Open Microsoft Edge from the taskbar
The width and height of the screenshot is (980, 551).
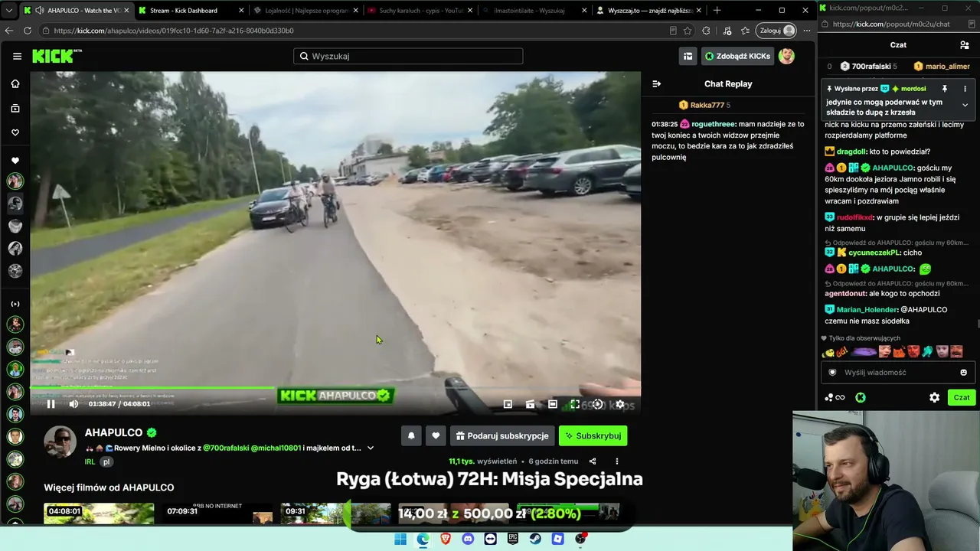pos(423,539)
